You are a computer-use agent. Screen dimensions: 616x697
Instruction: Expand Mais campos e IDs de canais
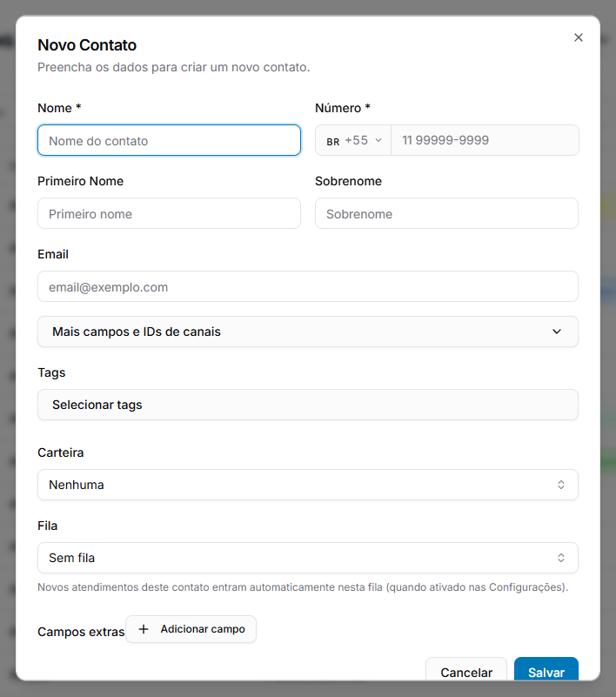tap(307, 332)
